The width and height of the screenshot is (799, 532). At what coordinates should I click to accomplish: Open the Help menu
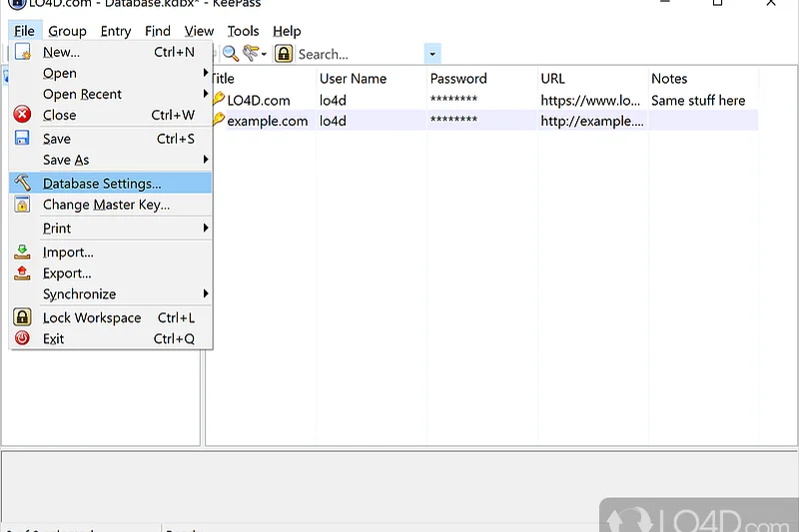pos(287,31)
